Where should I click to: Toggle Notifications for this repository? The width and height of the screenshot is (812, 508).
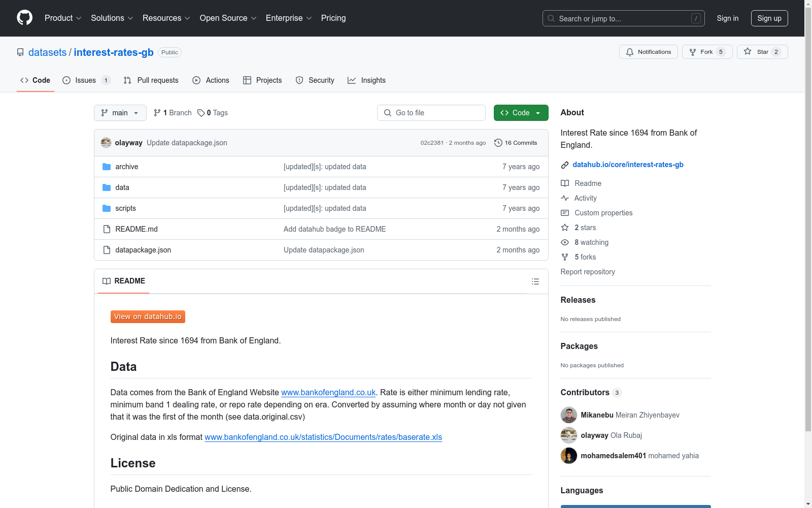(648, 52)
